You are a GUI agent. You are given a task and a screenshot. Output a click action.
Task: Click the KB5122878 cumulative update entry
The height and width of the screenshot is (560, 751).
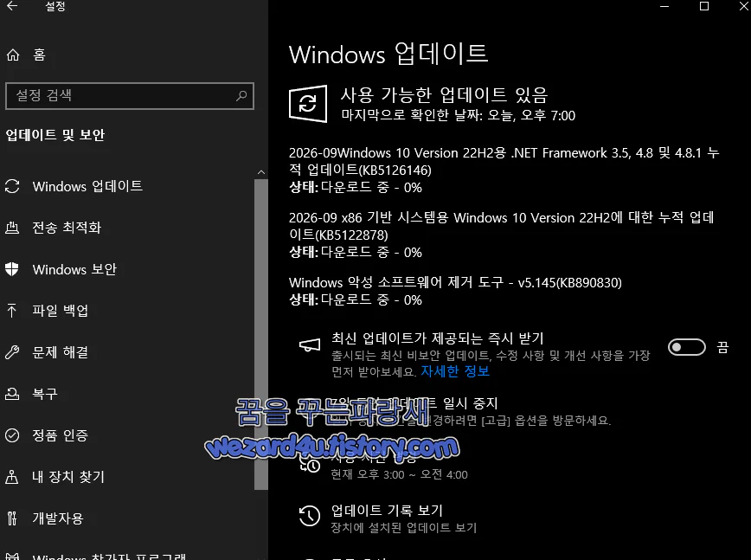pos(502,235)
